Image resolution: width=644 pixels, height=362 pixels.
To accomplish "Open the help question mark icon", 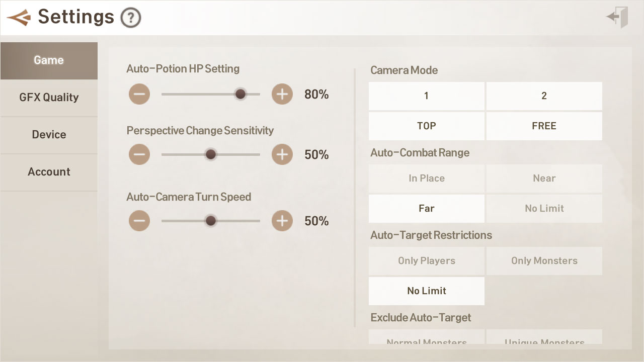I will 130,17.
